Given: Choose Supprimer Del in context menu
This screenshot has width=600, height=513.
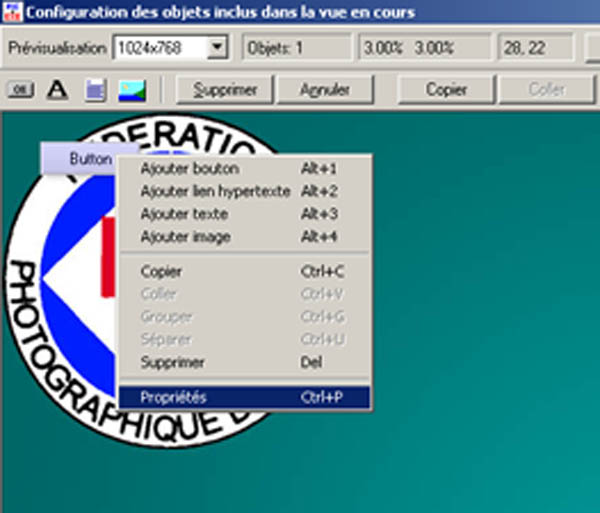Looking at the screenshot, I should tap(245, 362).
